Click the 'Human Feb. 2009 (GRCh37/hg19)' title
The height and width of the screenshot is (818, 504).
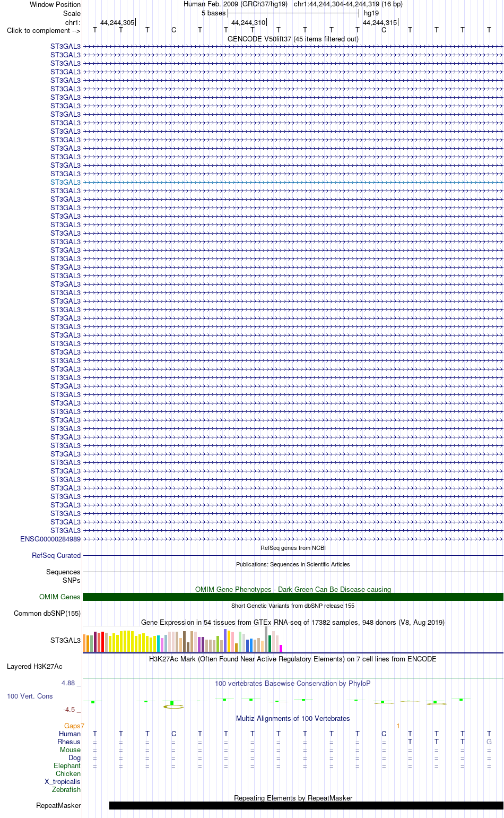(236, 4)
